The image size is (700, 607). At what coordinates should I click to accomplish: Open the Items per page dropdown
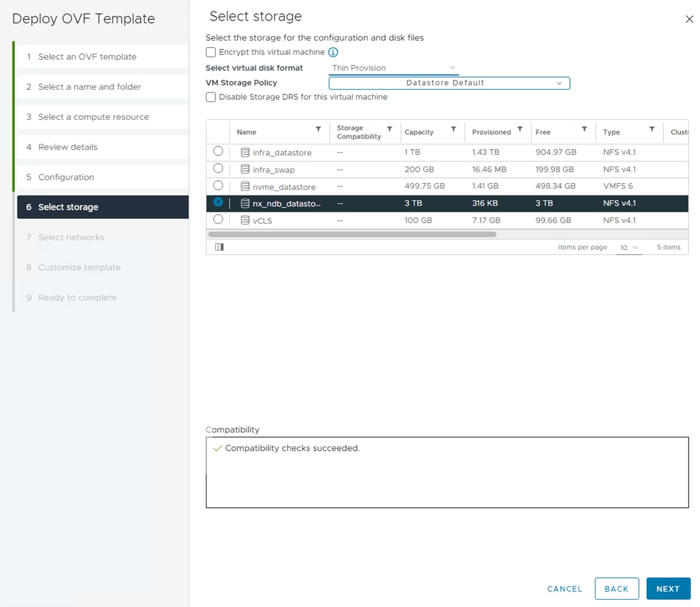[629, 248]
